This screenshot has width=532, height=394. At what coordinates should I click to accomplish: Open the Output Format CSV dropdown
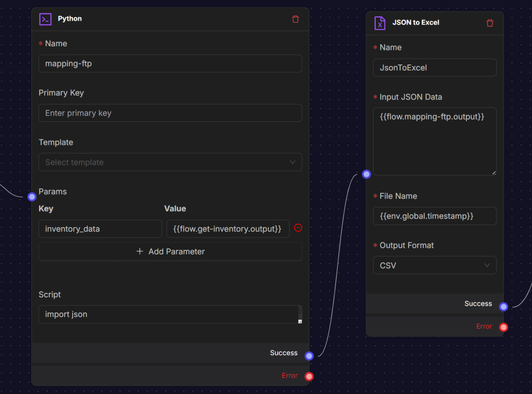pos(434,265)
